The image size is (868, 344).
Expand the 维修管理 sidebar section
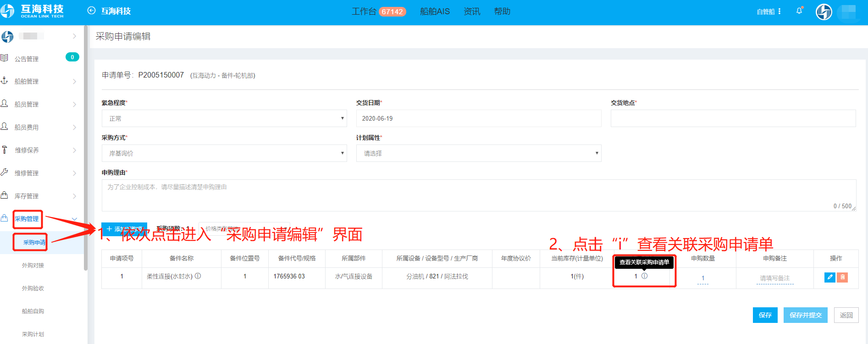coord(74,173)
